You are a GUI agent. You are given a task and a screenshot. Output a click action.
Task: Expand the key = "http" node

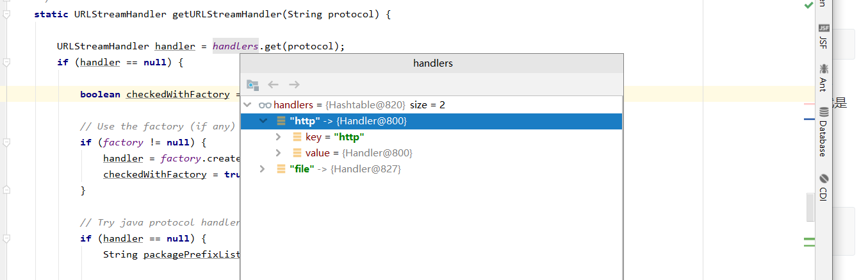click(278, 137)
